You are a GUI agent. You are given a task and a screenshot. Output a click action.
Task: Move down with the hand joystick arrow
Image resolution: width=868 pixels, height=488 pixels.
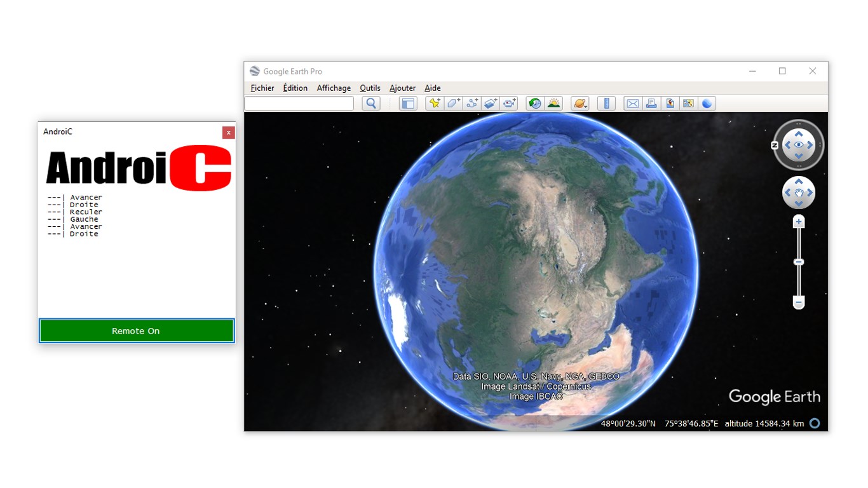click(799, 203)
